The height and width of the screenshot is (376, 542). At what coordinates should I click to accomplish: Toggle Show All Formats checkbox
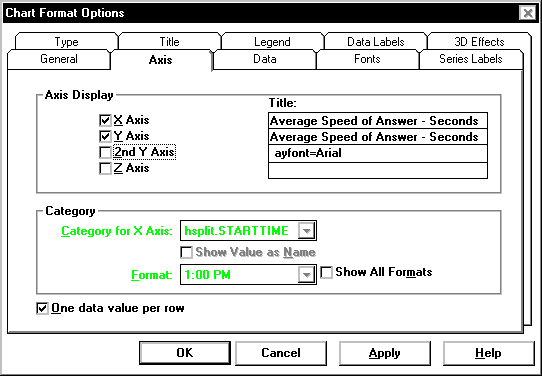pos(326,272)
